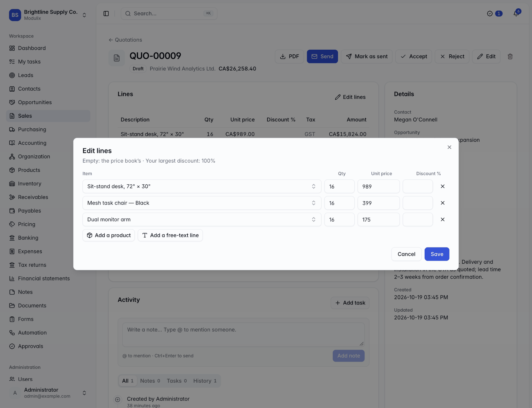Open Automation in sidebar
The image size is (532, 408).
(48, 332)
